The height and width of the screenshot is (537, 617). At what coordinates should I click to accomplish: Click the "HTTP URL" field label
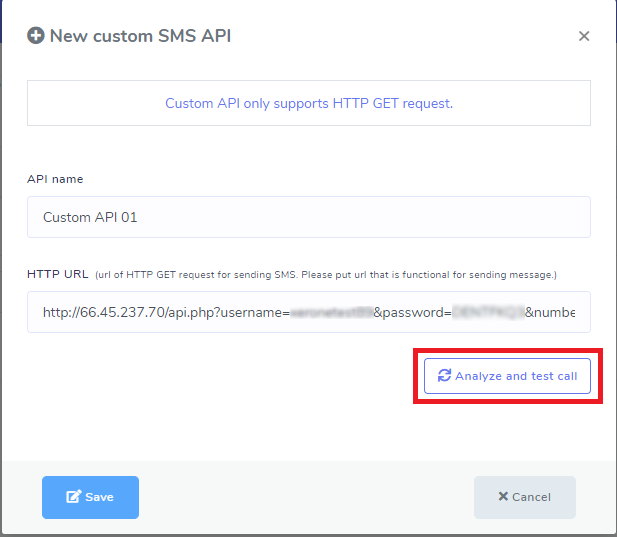click(x=58, y=274)
